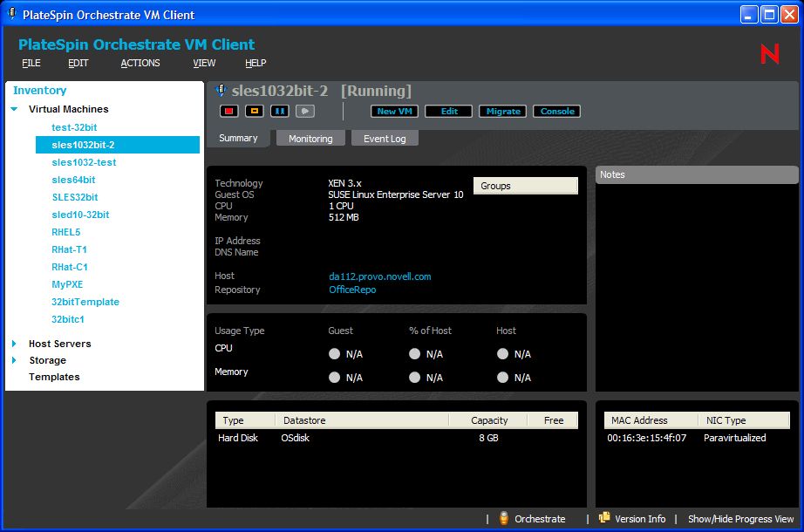Click the red Stop VM button
Screen dimensions: 804x532
pyautogui.click(x=228, y=112)
